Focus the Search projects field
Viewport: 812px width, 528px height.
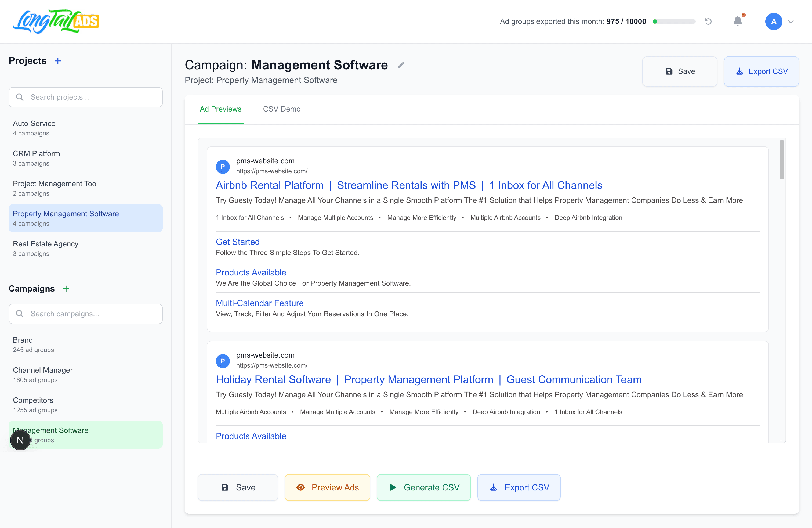86,97
